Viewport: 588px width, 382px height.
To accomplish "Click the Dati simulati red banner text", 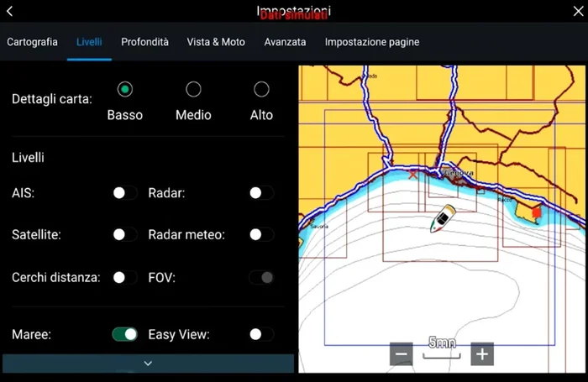I will (294, 15).
